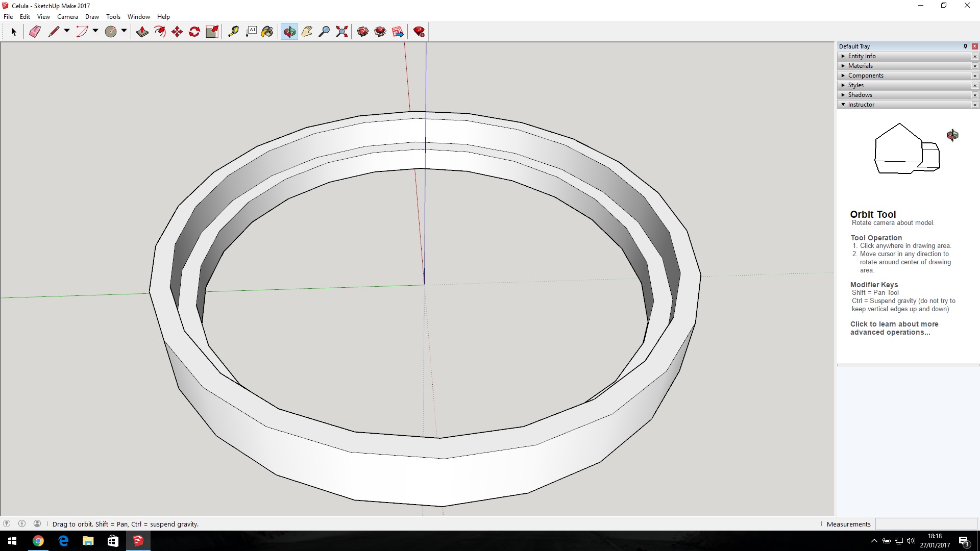Viewport: 980px width, 551px height.
Task: Click Zoom Extents tool
Action: click(x=342, y=32)
